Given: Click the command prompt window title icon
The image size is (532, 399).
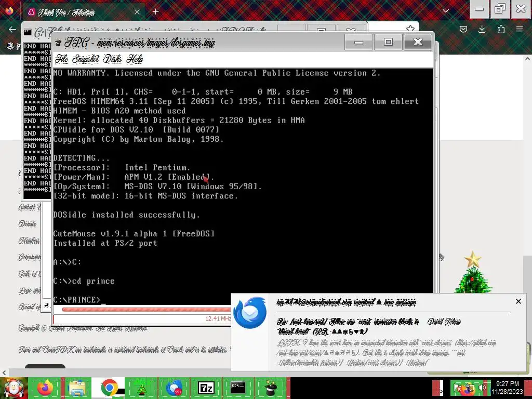Looking at the screenshot, I should (x=28, y=32).
